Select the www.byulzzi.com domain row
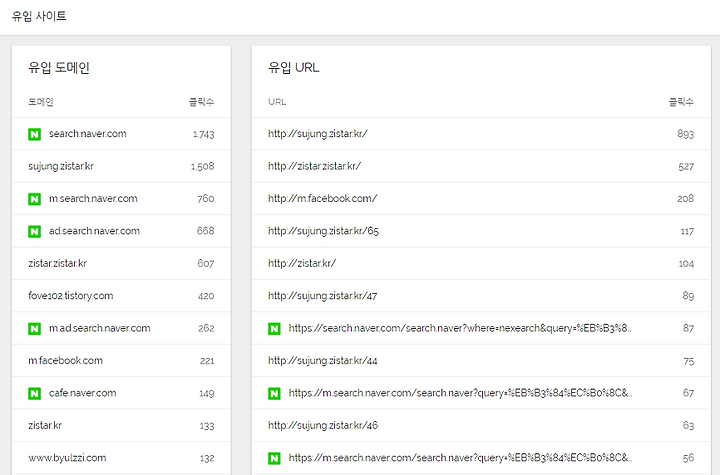Viewport: 720px width, 475px height. tap(121, 458)
